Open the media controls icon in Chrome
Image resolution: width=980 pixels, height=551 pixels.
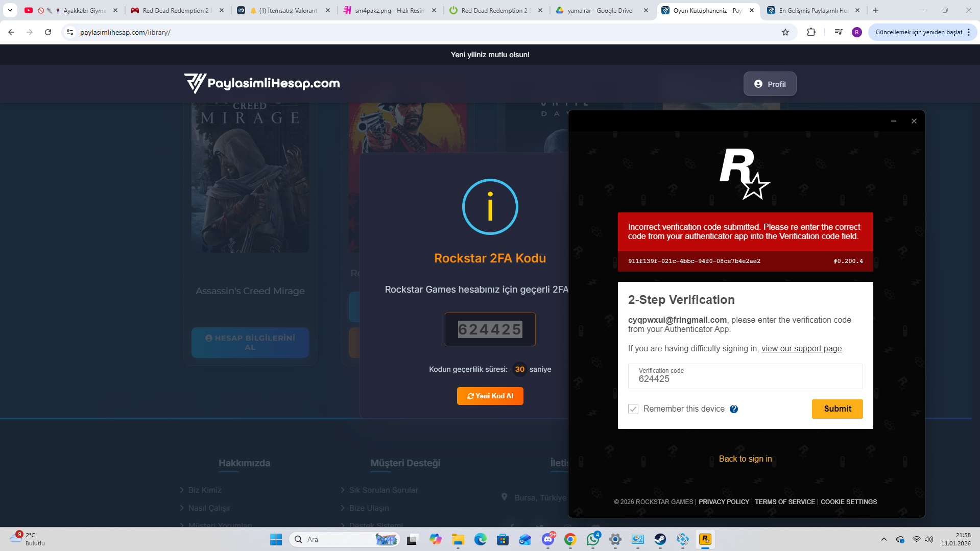(838, 32)
